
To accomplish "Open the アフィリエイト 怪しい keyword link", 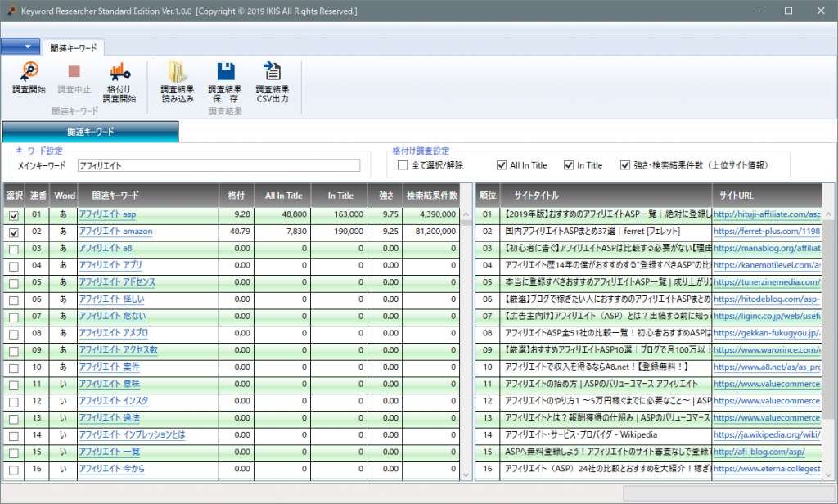I will pos(111,299).
